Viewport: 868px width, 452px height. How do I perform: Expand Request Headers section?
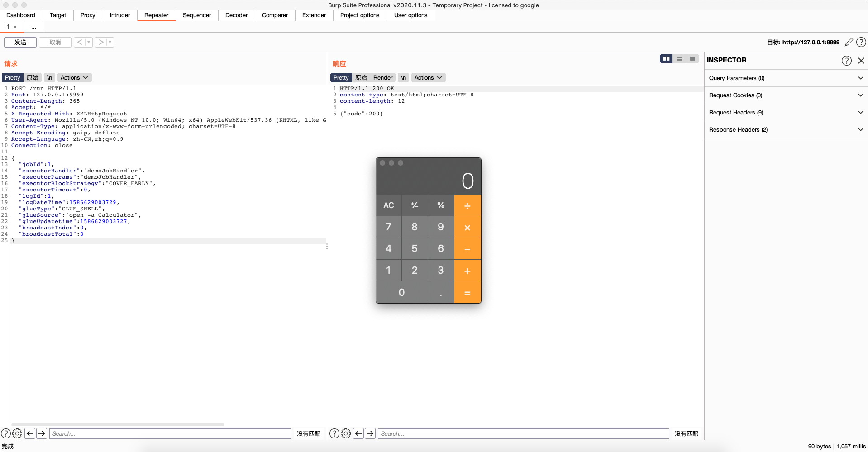pyautogui.click(x=786, y=113)
